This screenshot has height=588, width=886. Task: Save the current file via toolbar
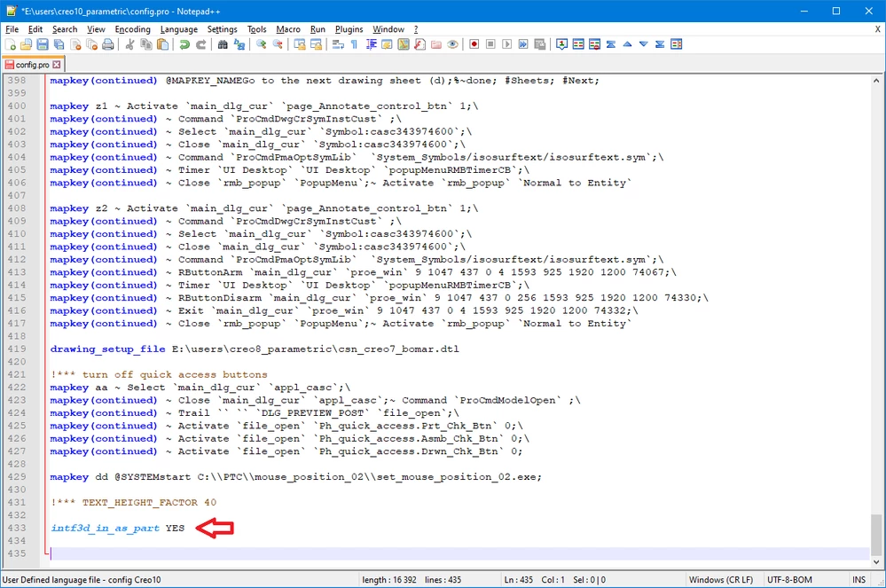coord(43,44)
